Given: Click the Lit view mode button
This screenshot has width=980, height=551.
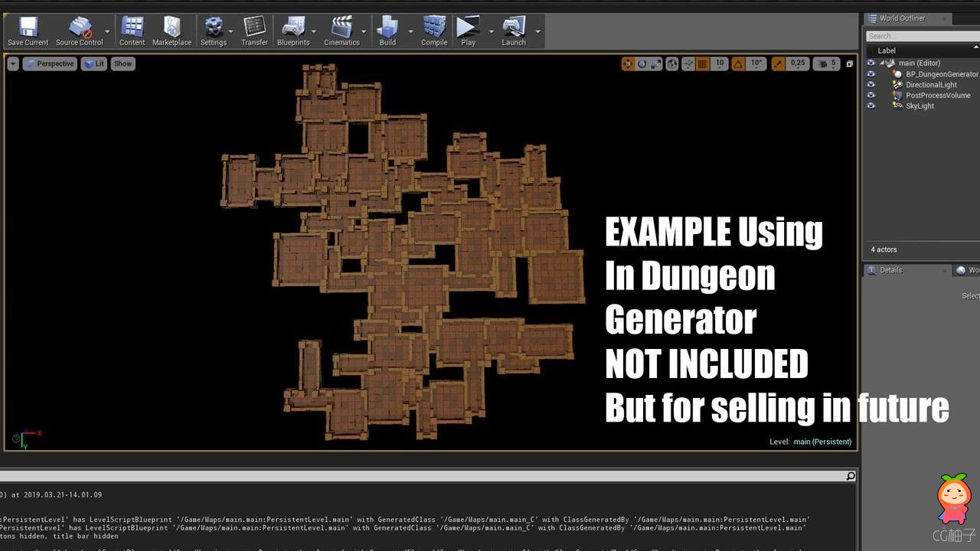Looking at the screenshot, I should tap(95, 64).
